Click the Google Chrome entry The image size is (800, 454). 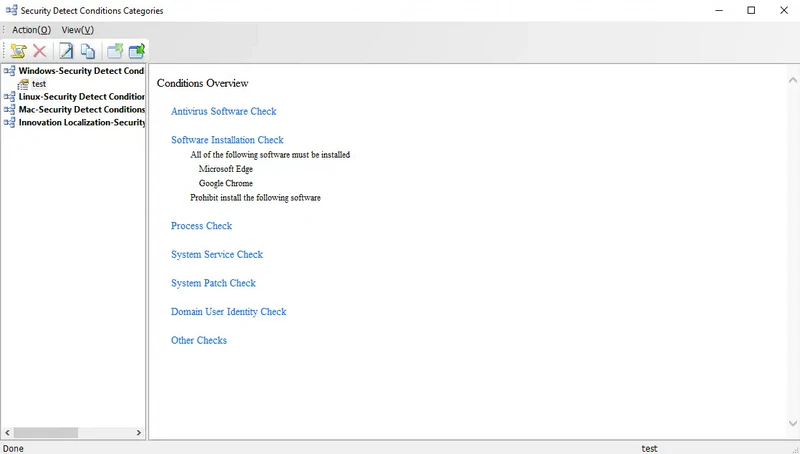[x=226, y=183]
